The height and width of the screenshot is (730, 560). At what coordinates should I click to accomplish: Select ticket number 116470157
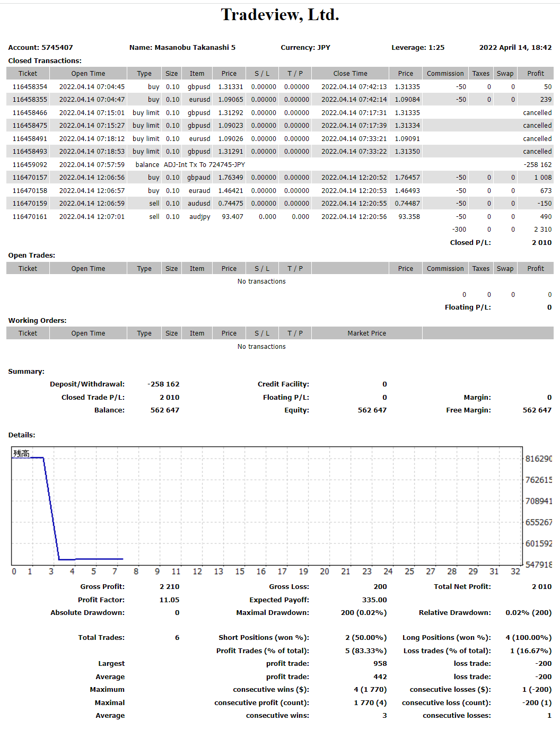coord(30,178)
